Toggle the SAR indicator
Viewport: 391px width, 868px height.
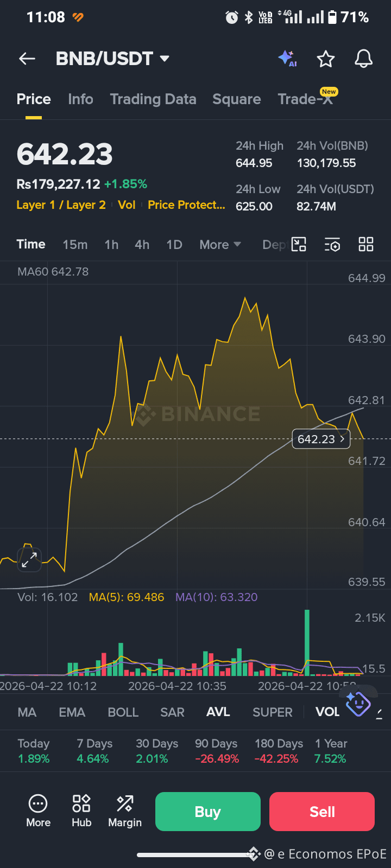(x=173, y=712)
